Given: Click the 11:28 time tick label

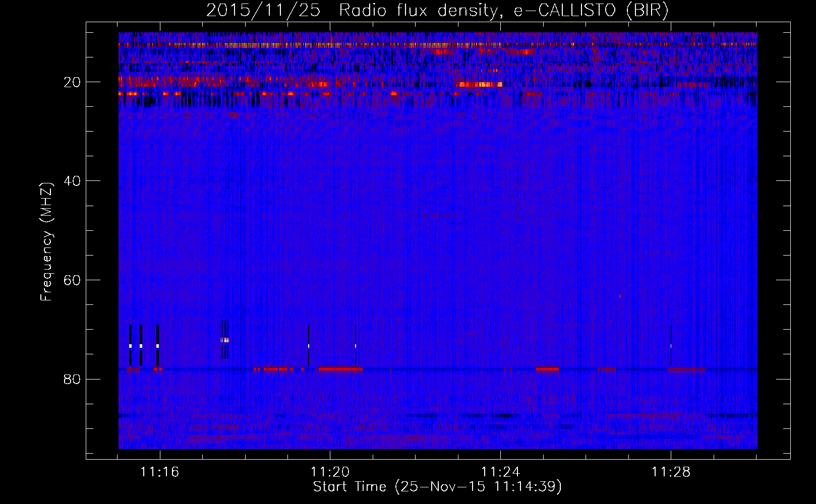Looking at the screenshot, I should (671, 472).
